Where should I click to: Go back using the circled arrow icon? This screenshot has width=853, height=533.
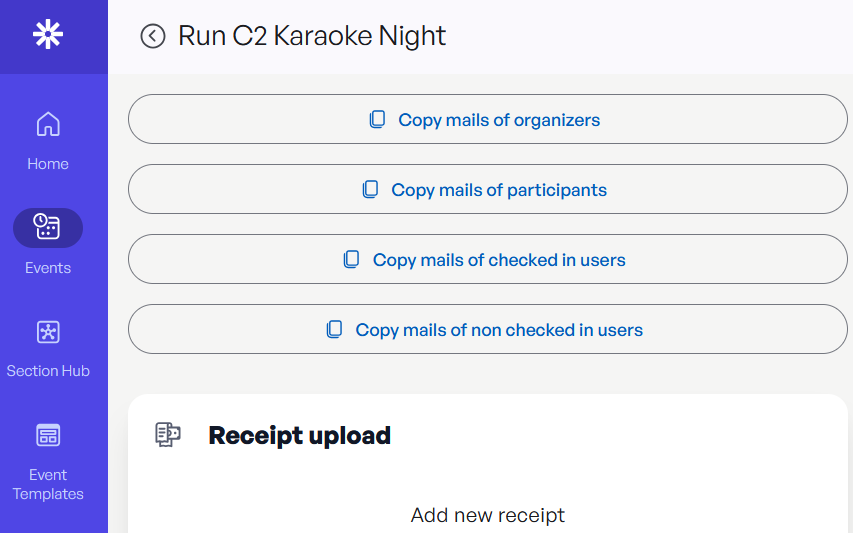pos(153,36)
